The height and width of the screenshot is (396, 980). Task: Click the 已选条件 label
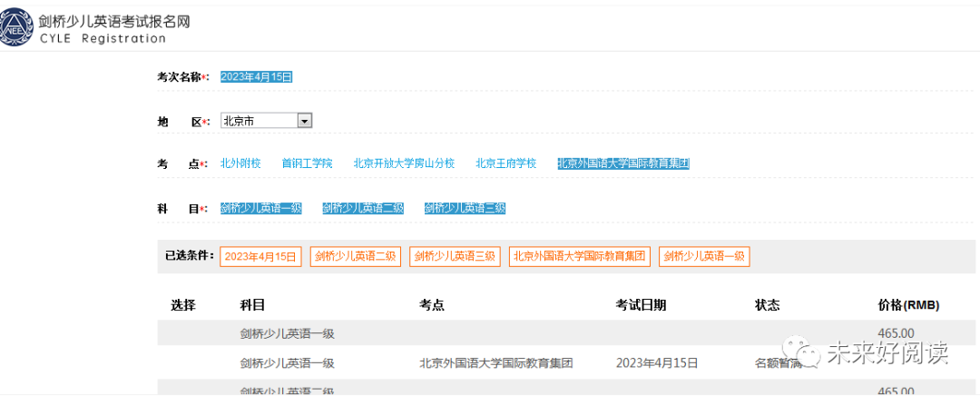(x=190, y=256)
